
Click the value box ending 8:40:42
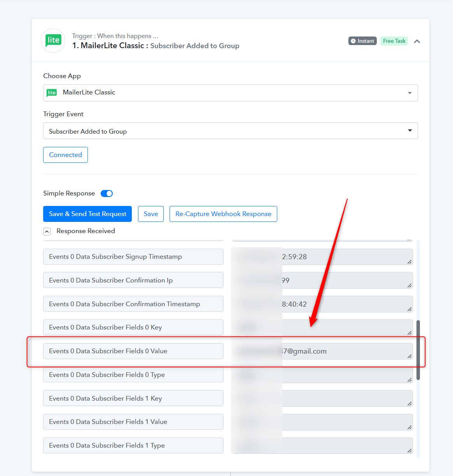click(323, 304)
